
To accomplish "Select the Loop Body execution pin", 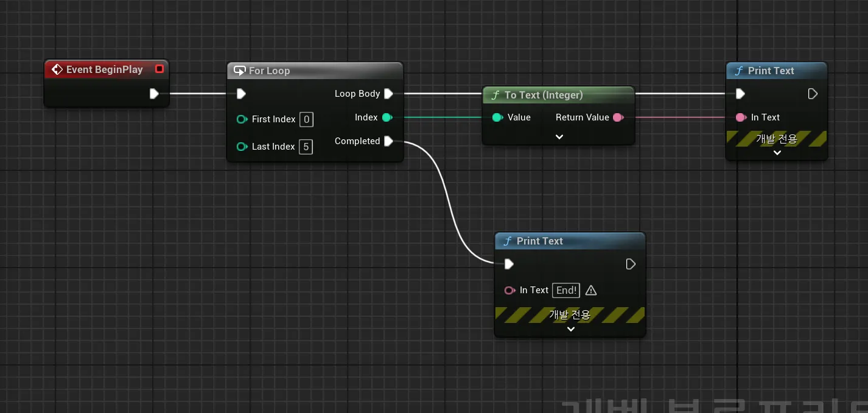I will tap(388, 94).
